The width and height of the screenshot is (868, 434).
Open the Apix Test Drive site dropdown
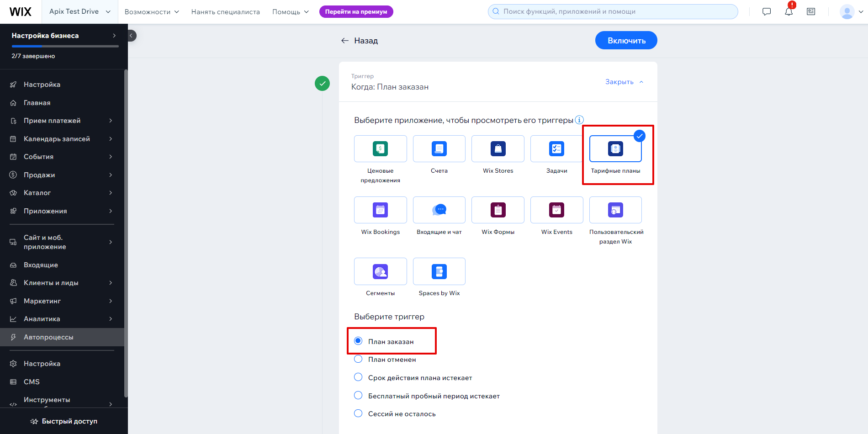coord(80,11)
